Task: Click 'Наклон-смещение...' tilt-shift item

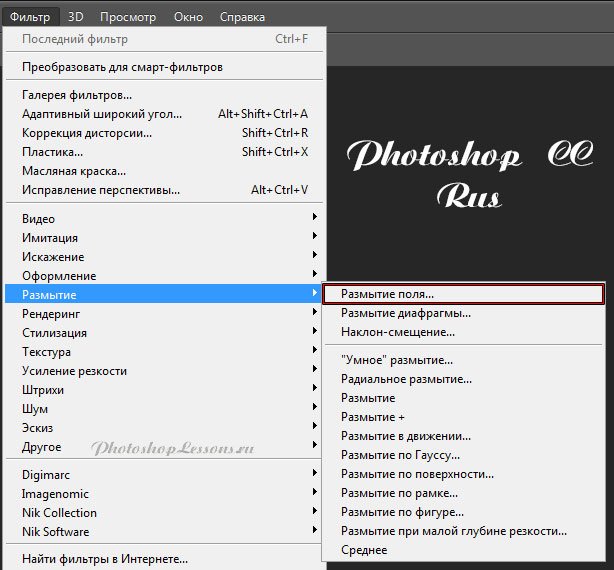Action: (x=397, y=331)
